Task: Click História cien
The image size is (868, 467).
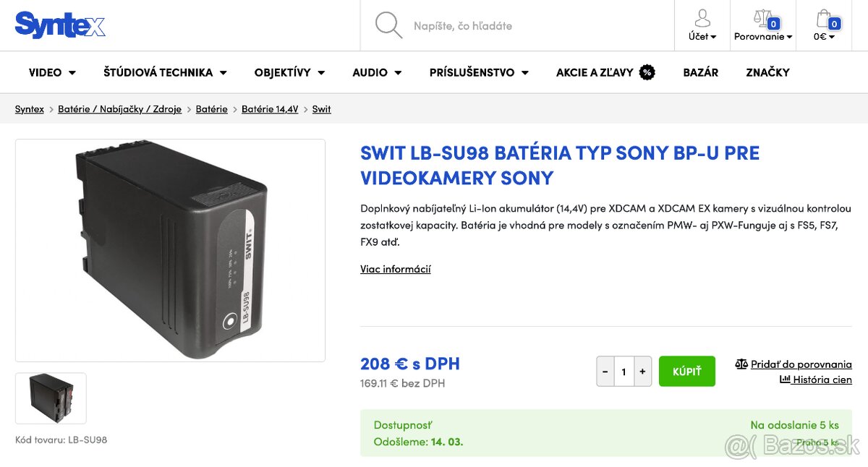Action: (x=822, y=380)
